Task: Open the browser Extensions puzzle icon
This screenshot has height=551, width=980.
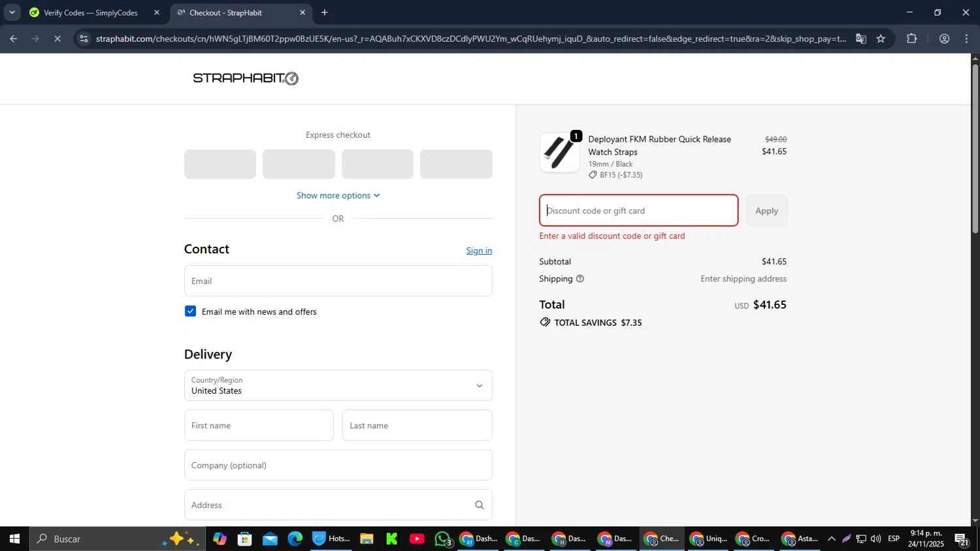Action: pyautogui.click(x=912, y=39)
